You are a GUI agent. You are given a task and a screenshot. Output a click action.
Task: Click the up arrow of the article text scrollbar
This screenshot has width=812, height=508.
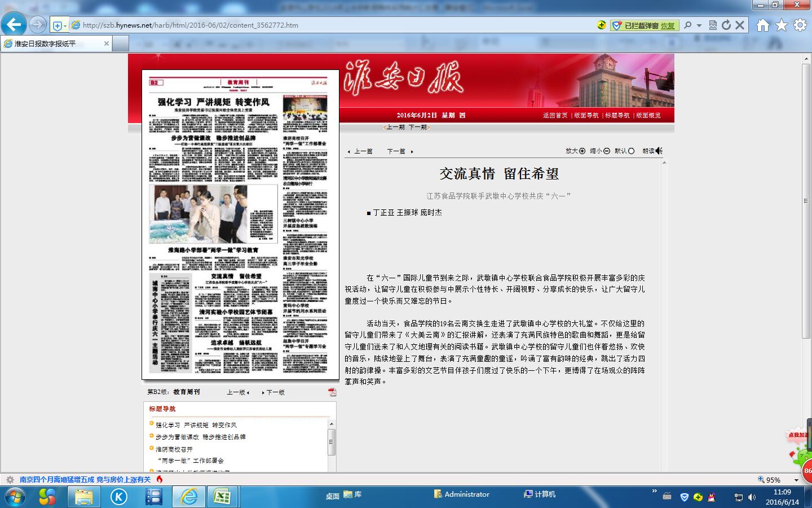[664, 163]
